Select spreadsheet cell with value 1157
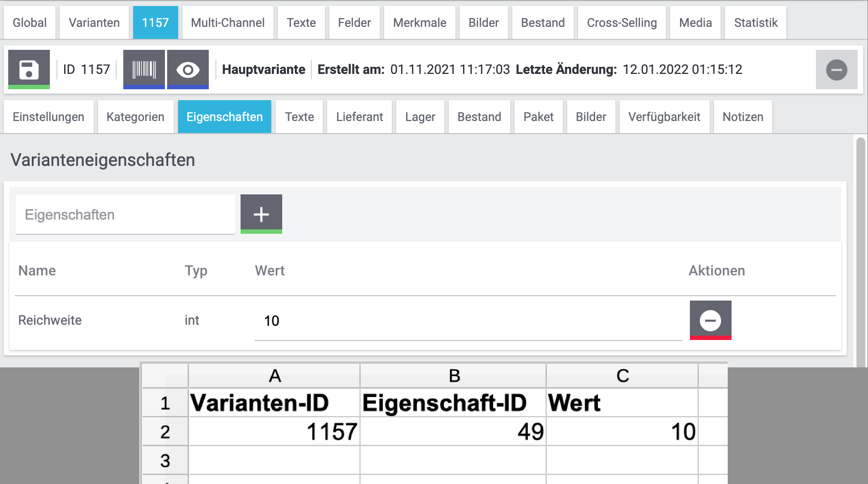868x484 pixels. 274,431
